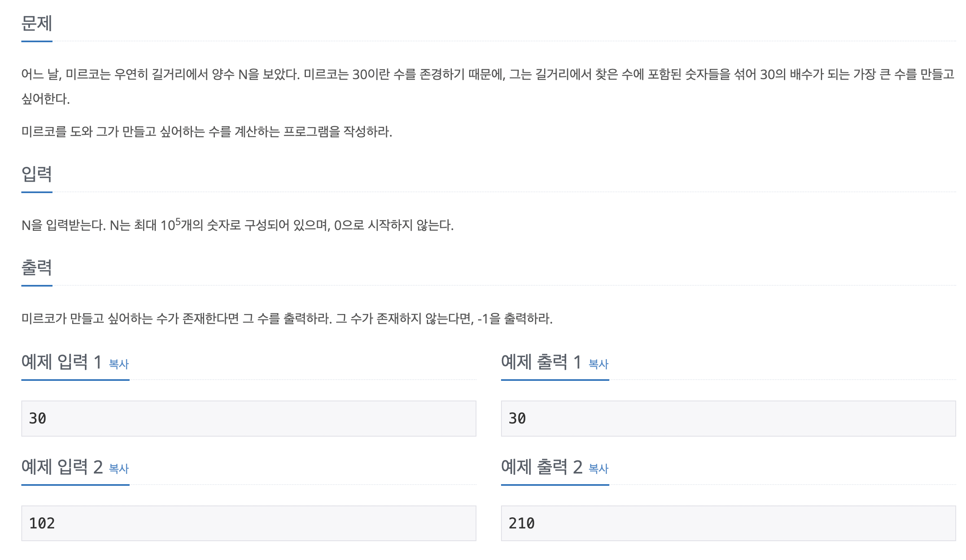The height and width of the screenshot is (560, 966).
Task: Copy example output 1 via 복사 link
Action: [599, 364]
